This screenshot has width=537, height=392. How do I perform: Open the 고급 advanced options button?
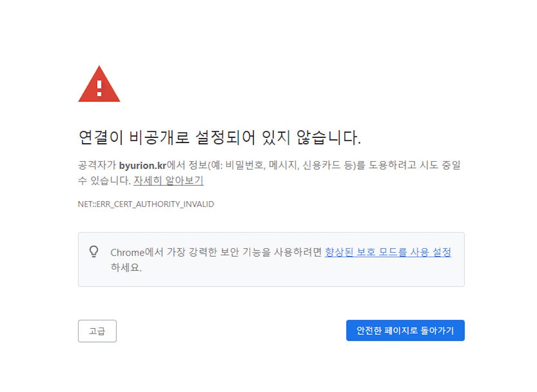tap(97, 331)
